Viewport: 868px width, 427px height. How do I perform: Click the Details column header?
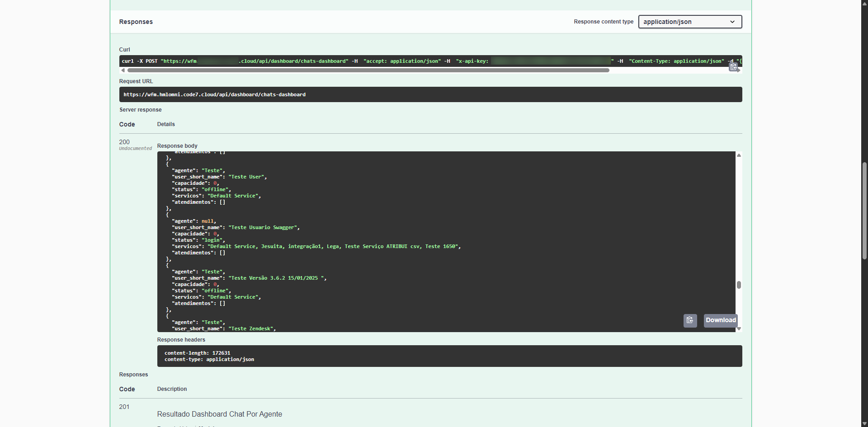166,124
